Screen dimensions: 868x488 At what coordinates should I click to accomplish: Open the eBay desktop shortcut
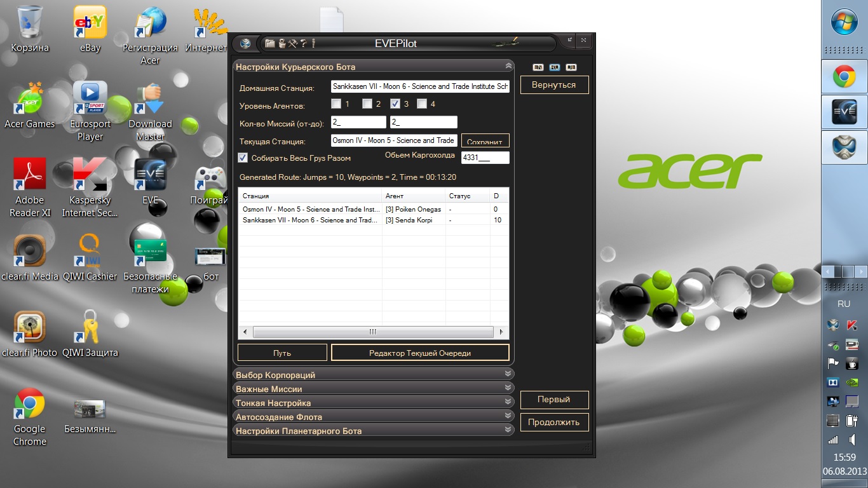90,29
